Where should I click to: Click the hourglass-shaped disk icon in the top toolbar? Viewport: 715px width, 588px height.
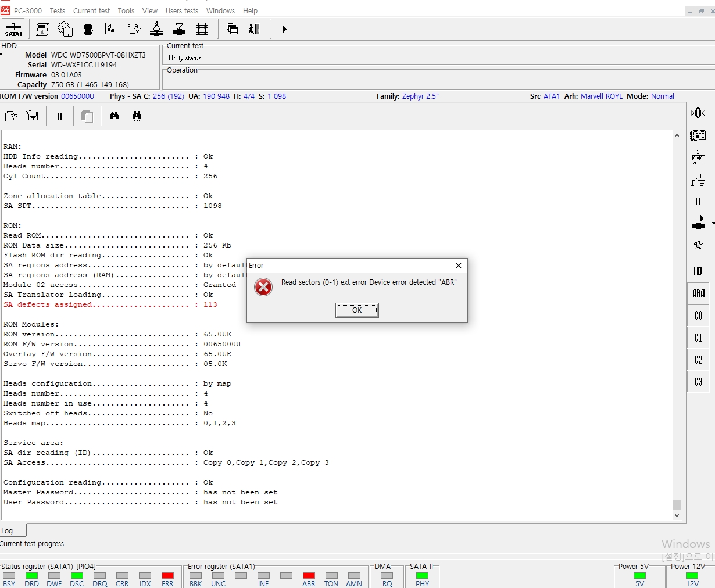coord(179,29)
